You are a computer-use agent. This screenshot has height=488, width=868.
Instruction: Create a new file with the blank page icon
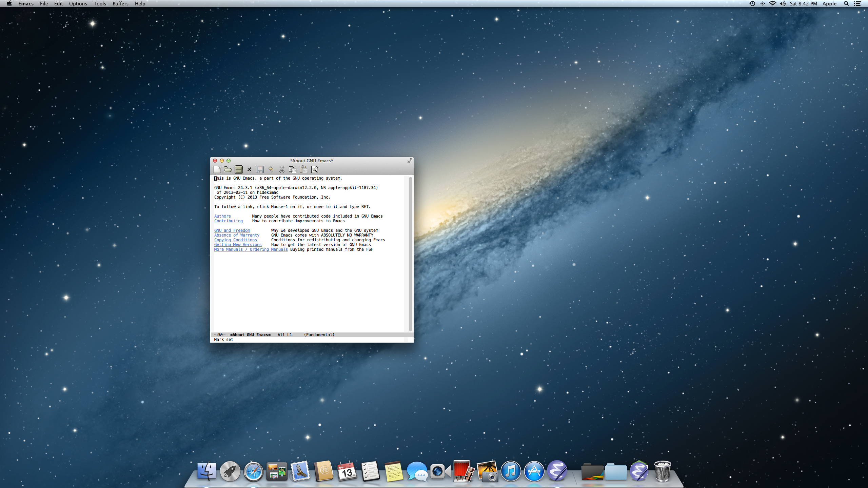tap(217, 169)
